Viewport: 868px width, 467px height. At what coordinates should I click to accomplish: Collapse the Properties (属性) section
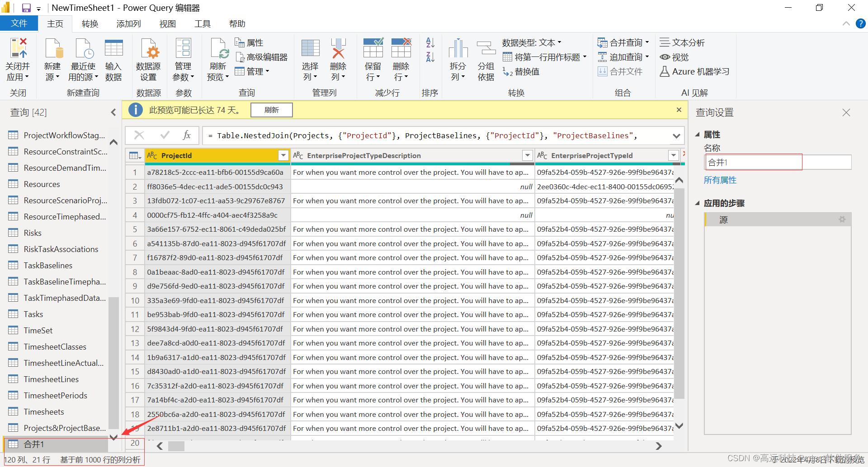pos(698,135)
